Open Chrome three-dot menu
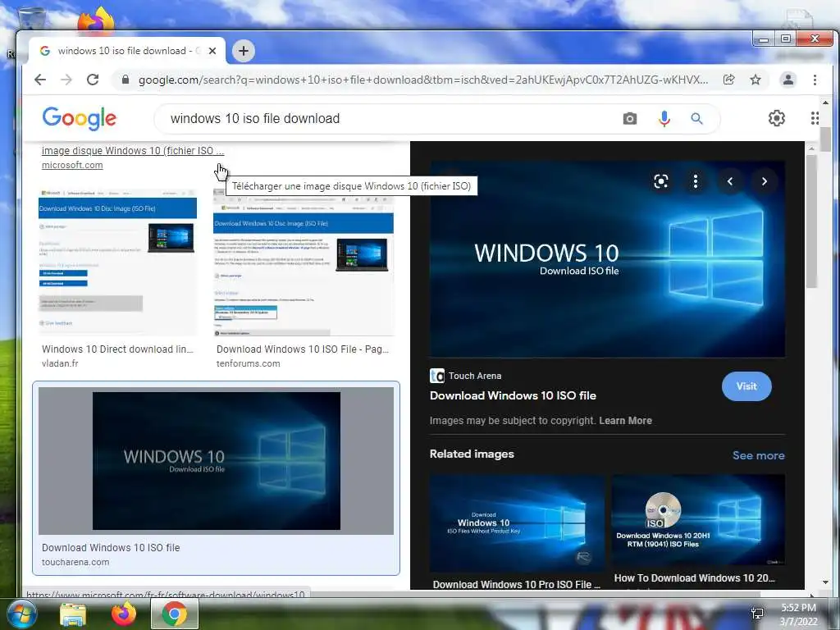 pos(815,80)
